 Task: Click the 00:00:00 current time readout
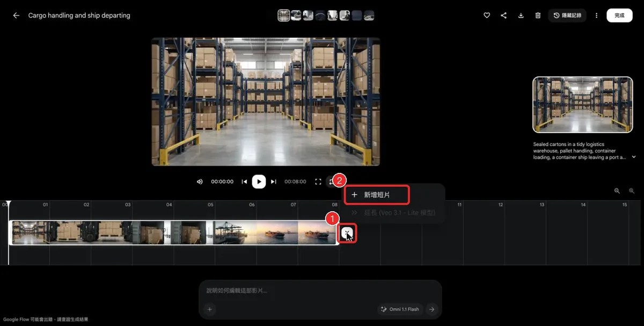[x=222, y=182]
